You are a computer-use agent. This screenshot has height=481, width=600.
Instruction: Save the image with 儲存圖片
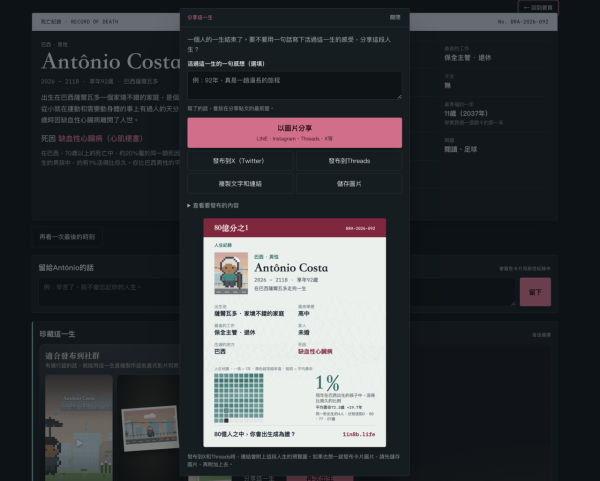[x=349, y=184]
